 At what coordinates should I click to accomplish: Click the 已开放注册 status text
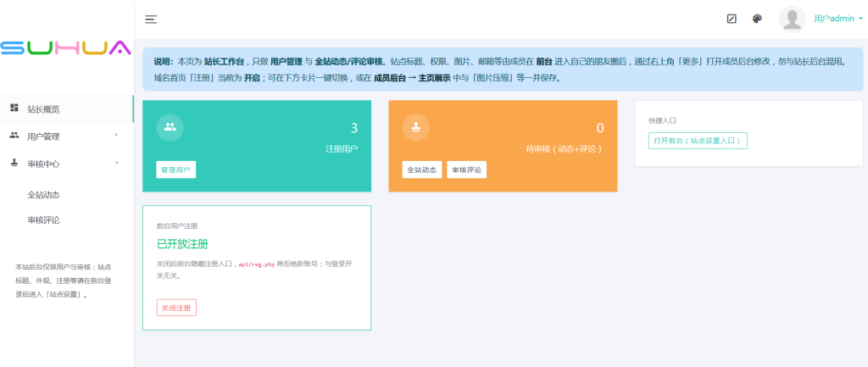tap(183, 244)
